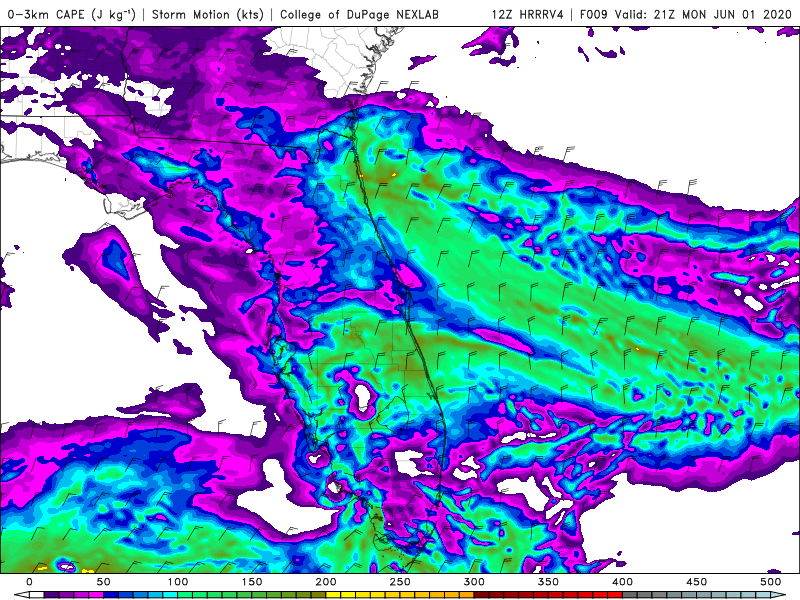Click the first yellow swatch under the 200 label
This screenshot has height=600, width=800.
(333, 595)
